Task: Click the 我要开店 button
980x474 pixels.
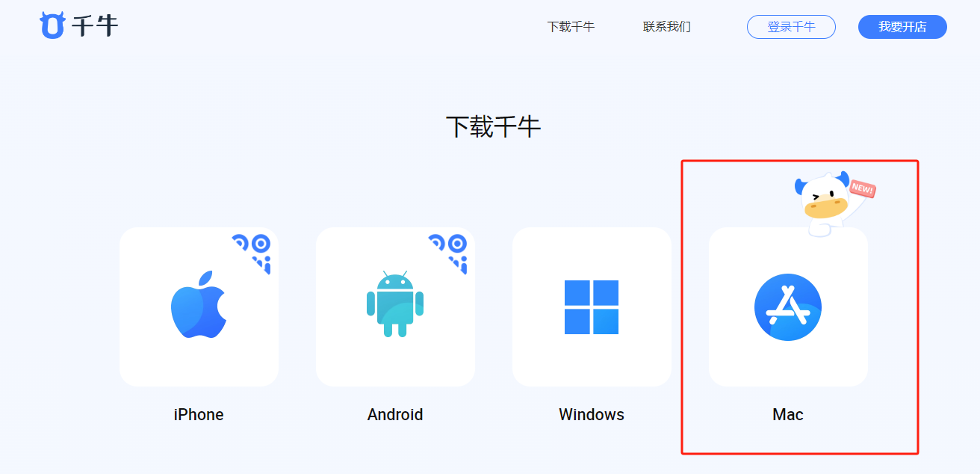Action: [x=902, y=27]
